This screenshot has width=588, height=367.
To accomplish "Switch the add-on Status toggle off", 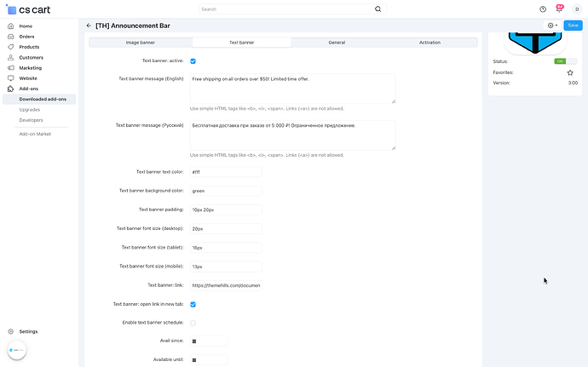I will (x=560, y=61).
